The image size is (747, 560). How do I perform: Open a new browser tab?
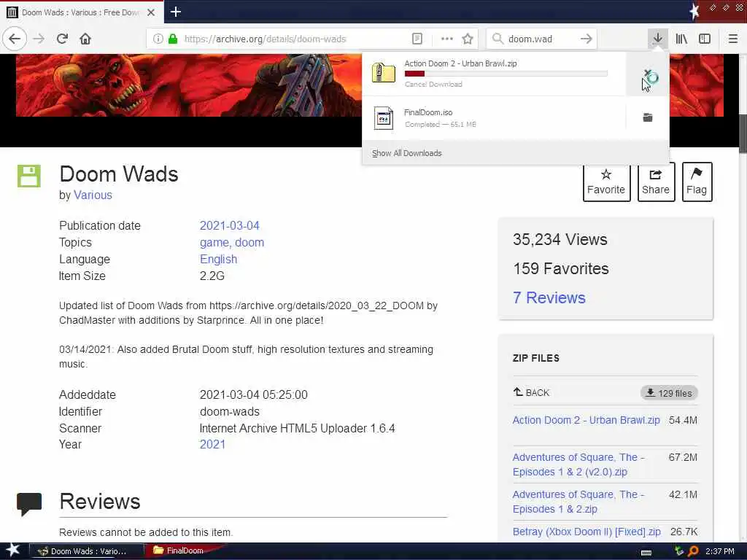coord(175,12)
